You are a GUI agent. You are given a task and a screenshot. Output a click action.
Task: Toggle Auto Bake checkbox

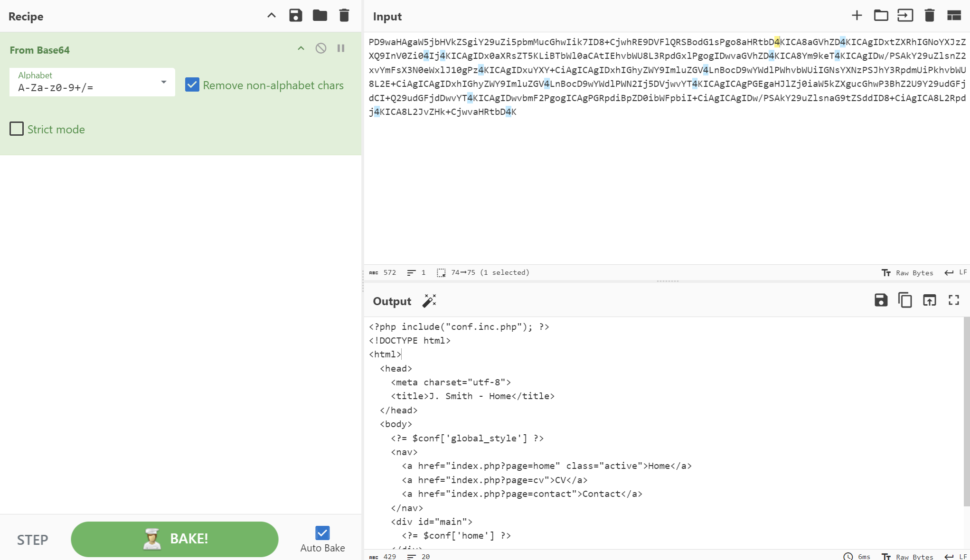click(x=322, y=532)
